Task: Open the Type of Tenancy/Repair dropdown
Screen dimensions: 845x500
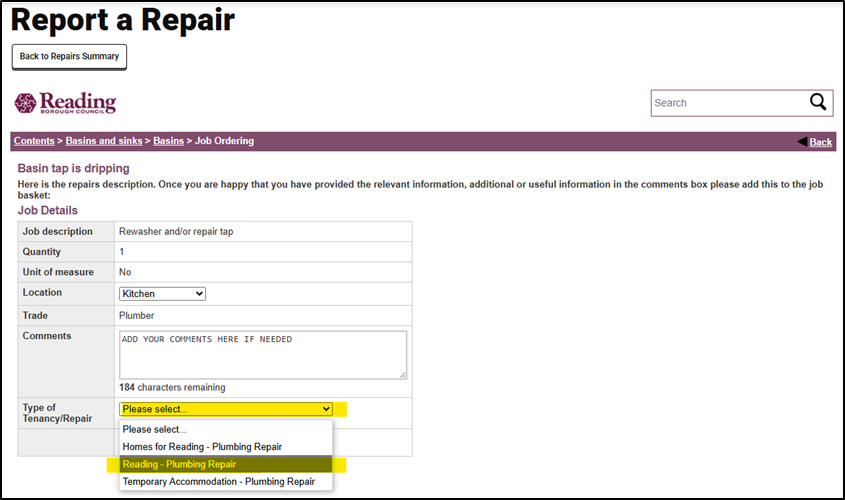Action: coord(226,409)
